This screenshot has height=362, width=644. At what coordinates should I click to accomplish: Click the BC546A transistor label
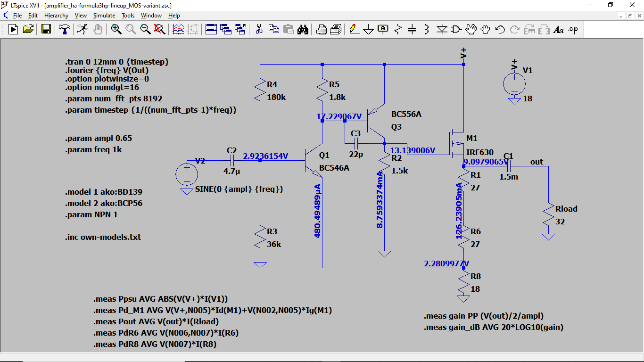tap(334, 168)
